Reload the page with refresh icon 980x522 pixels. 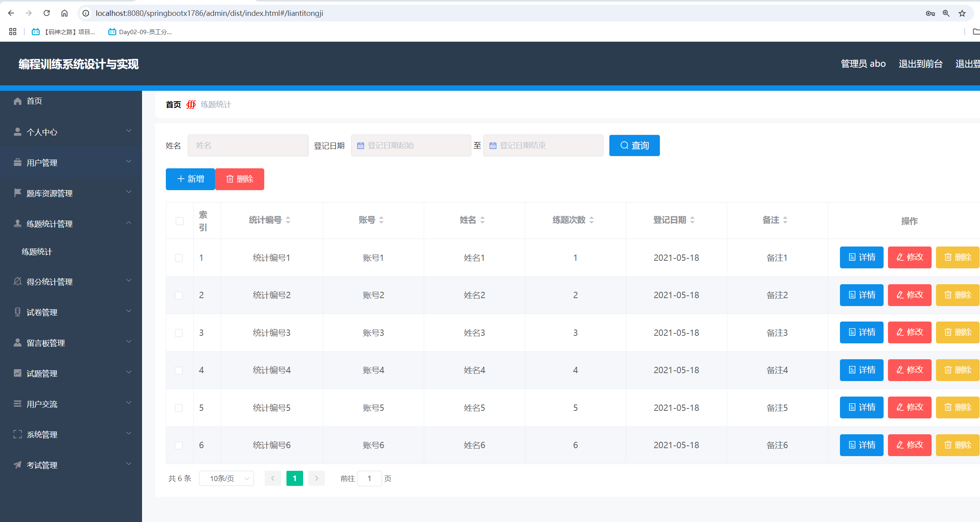click(46, 13)
